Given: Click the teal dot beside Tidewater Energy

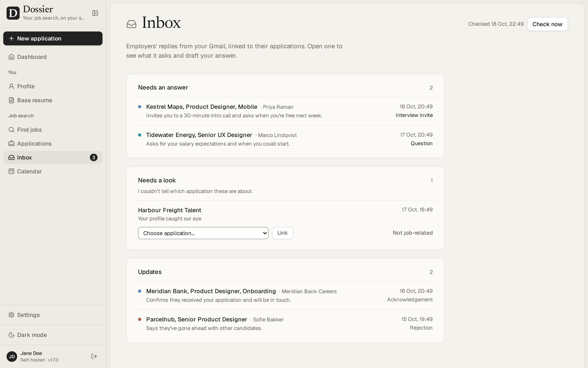Looking at the screenshot, I should coord(140,135).
